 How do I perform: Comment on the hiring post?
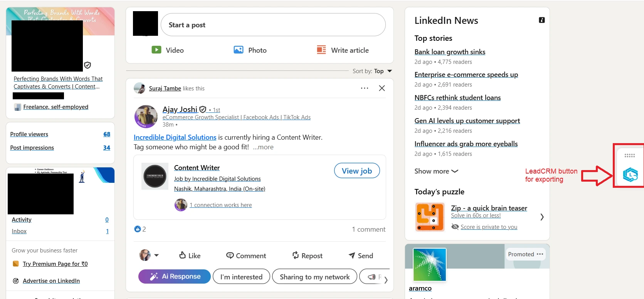pos(246,256)
